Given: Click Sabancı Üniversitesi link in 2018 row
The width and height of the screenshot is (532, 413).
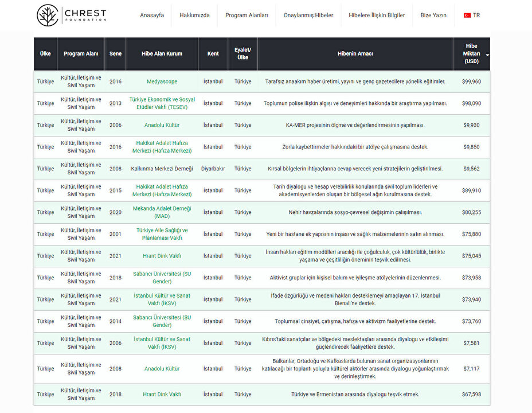Looking at the screenshot, I should pos(162,278).
